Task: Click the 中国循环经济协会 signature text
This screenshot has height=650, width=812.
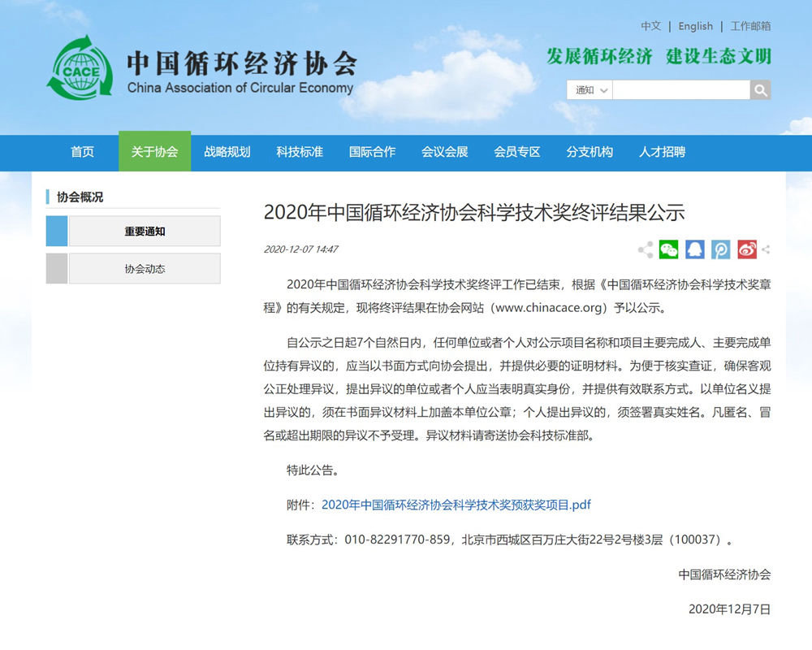Action: 724,574
